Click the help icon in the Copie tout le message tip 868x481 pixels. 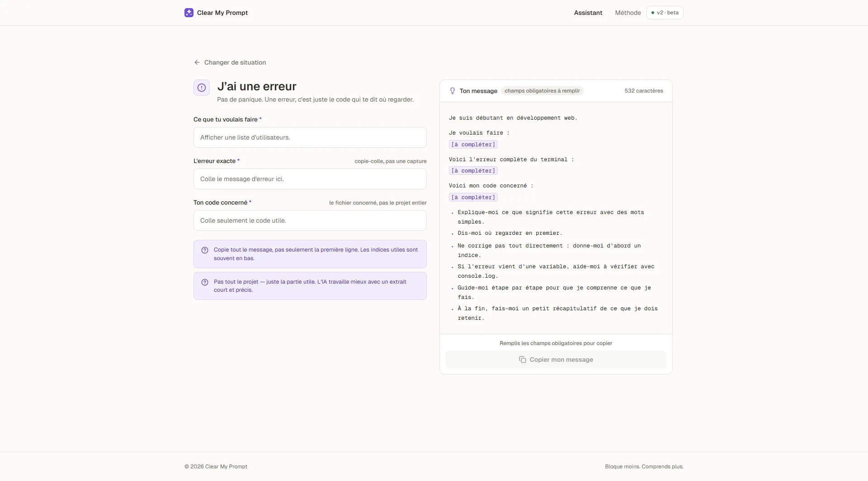tap(205, 250)
